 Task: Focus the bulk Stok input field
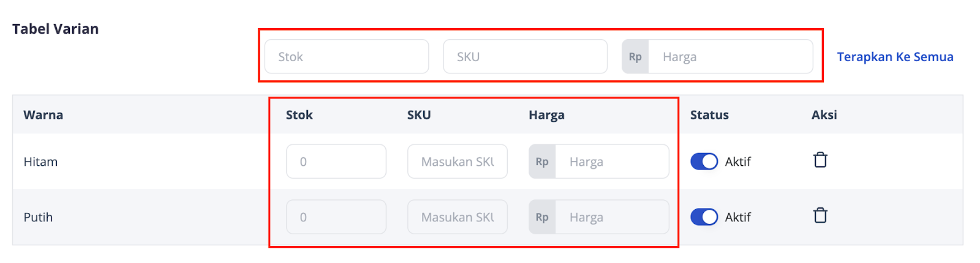point(347,57)
